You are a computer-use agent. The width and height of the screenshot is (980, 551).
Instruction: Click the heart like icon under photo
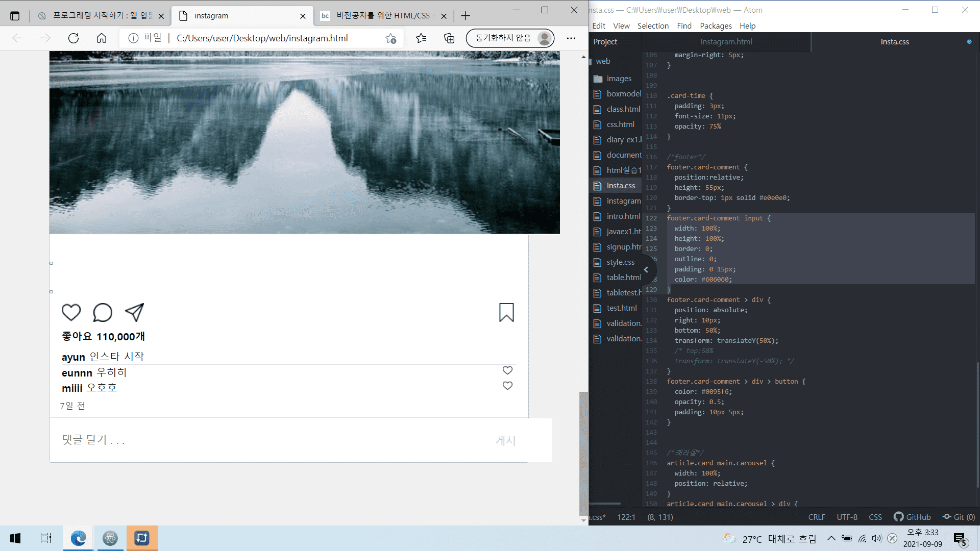tap(71, 312)
